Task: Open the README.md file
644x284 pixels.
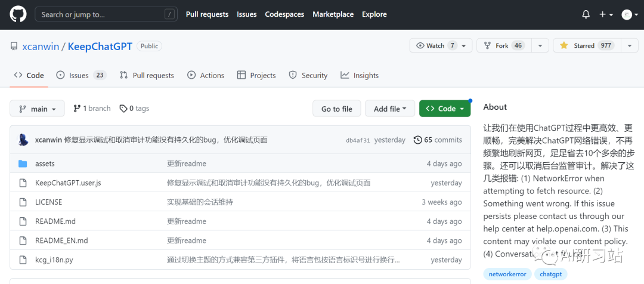Action: 55,221
